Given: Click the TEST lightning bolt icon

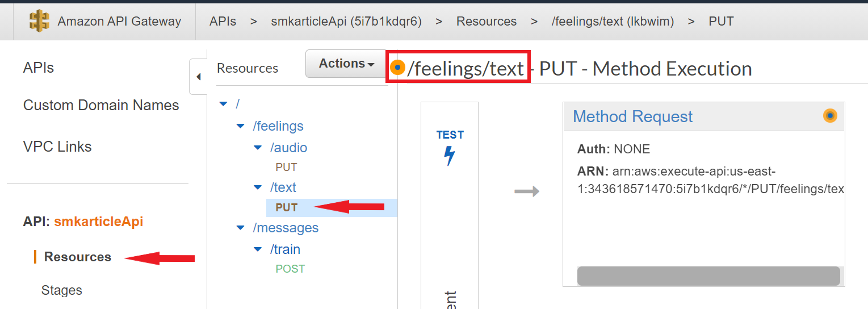Looking at the screenshot, I should point(450,156).
